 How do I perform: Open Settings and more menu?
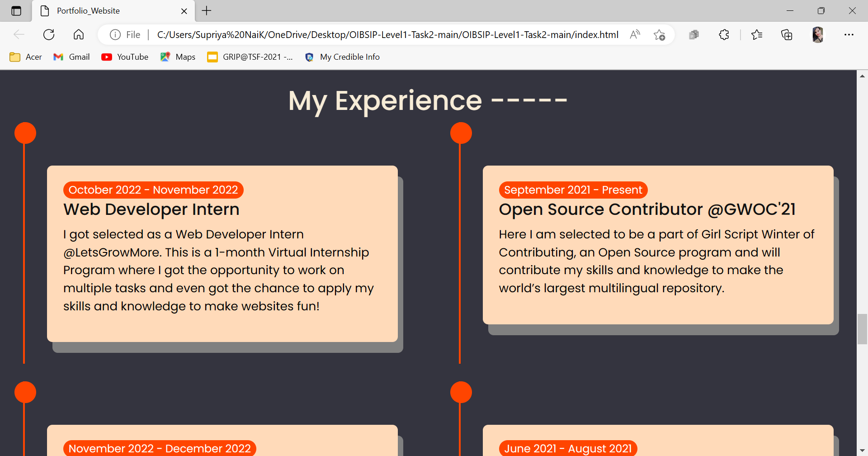point(849,34)
